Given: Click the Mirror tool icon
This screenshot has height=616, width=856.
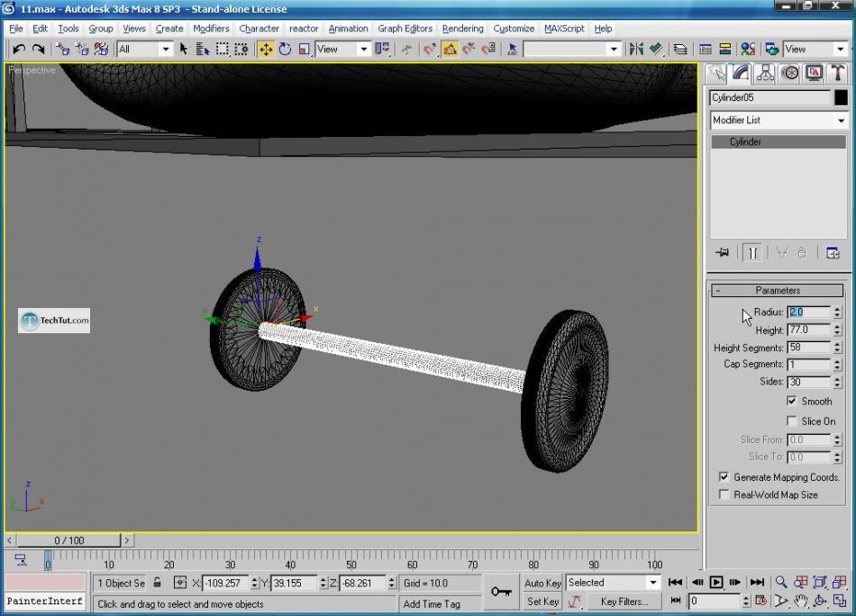Looking at the screenshot, I should coord(636,50).
